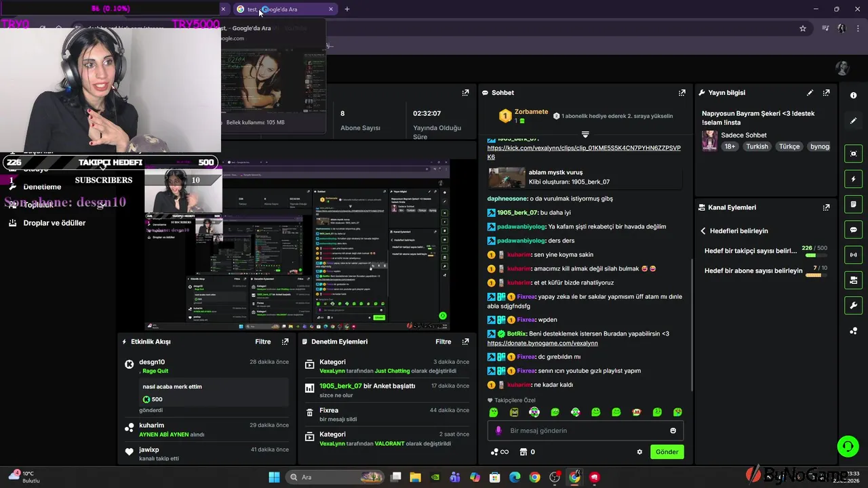The height and width of the screenshot is (488, 868).
Task: Pop out the Sohbet chat panel
Action: tap(682, 92)
